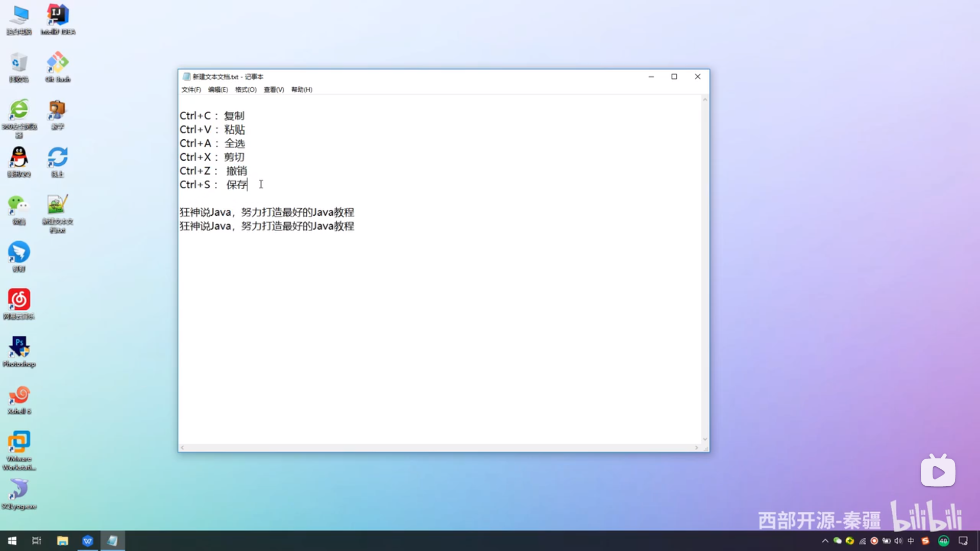Image resolution: width=980 pixels, height=551 pixels.
Task: Click the NetEase Cloud Music icon
Action: pos(19,299)
